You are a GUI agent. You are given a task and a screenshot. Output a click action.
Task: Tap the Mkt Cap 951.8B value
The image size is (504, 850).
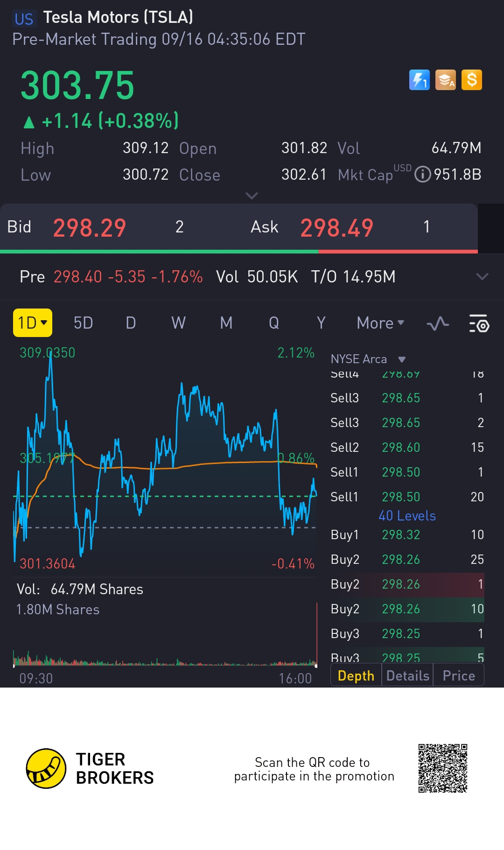pyautogui.click(x=457, y=175)
